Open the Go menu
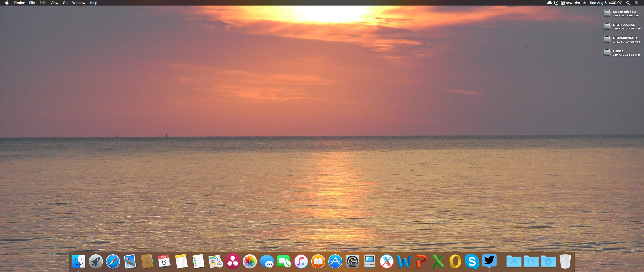This screenshot has height=272, width=644. click(65, 3)
